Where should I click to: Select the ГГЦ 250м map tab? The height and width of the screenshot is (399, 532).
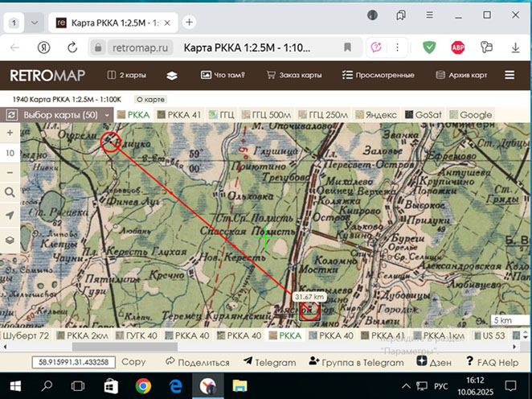(x=323, y=115)
